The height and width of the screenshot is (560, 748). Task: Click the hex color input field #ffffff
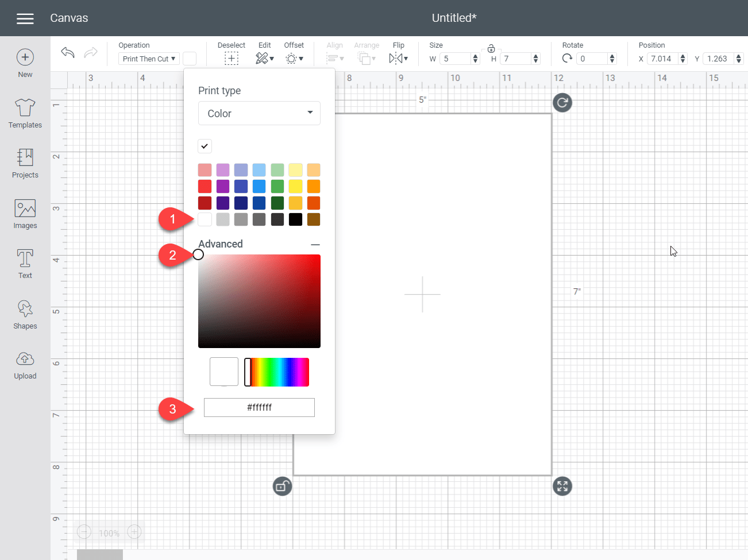pyautogui.click(x=259, y=407)
